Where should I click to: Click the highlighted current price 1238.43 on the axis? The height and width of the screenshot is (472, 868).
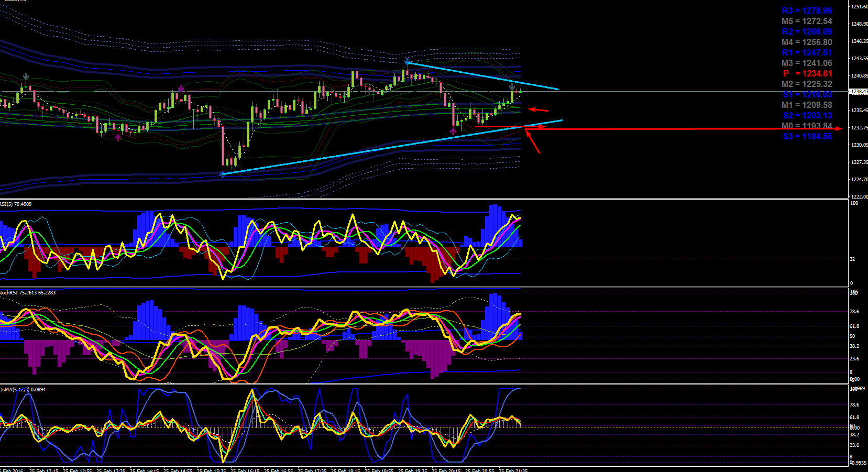[859, 92]
